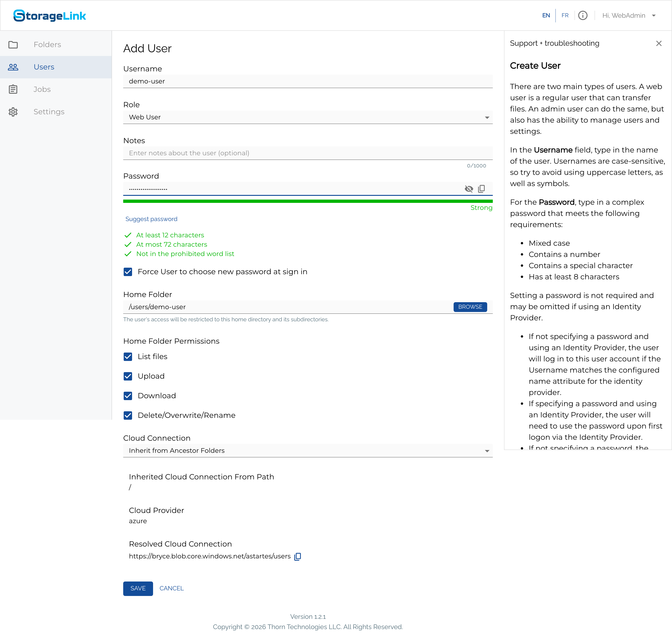
Task: Click the BROWSE button
Action: 470,307
